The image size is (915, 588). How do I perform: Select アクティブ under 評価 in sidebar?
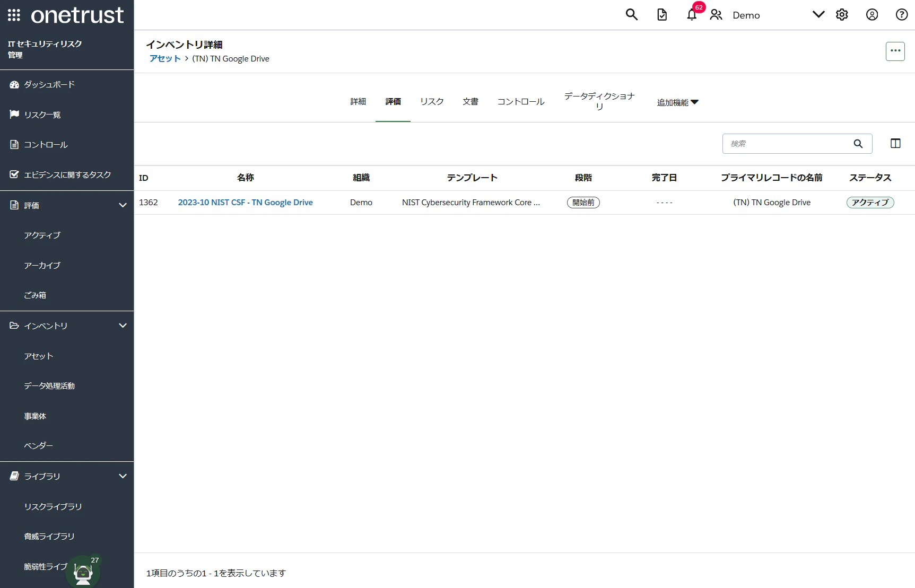42,235
